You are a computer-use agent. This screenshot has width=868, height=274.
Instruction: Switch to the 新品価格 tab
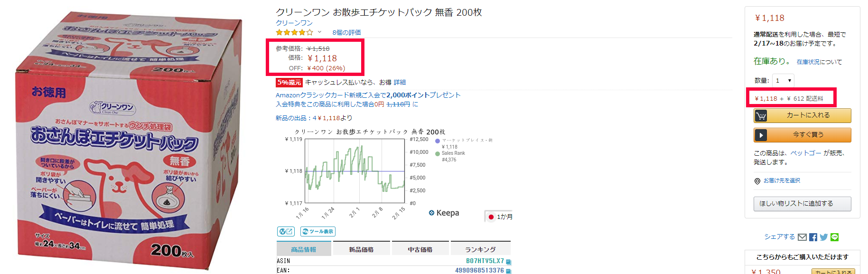(361, 249)
